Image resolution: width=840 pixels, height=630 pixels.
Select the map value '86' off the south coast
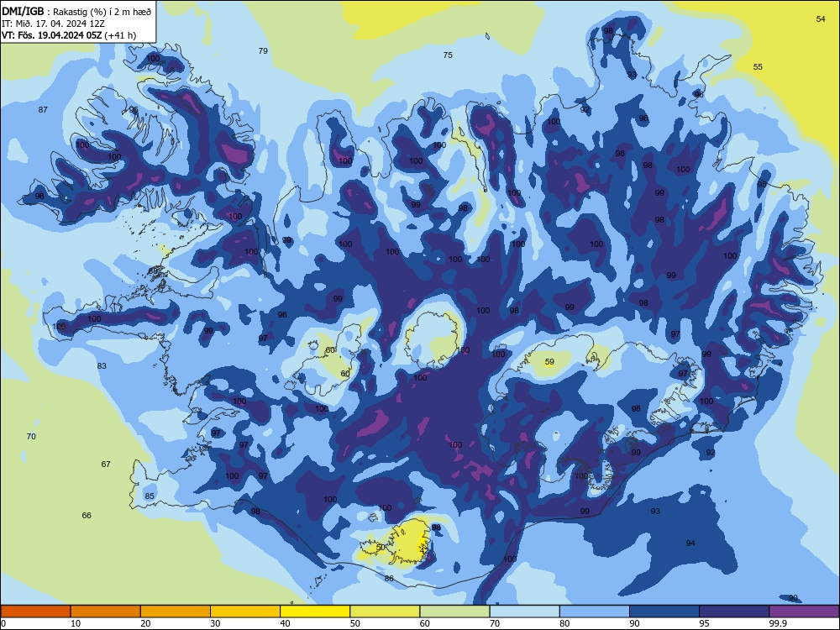coord(389,579)
